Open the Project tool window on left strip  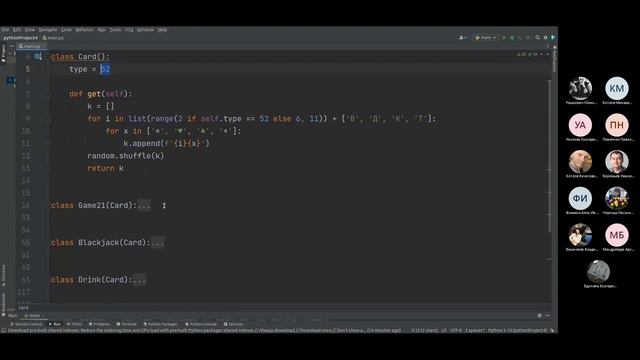tap(3, 53)
